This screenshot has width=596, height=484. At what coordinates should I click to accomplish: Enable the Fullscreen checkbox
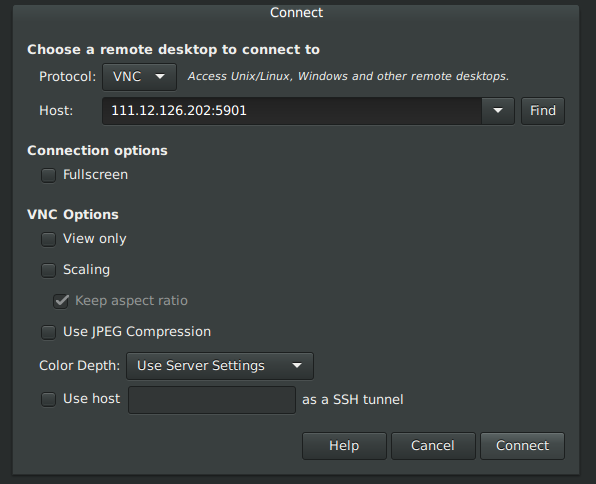point(48,175)
